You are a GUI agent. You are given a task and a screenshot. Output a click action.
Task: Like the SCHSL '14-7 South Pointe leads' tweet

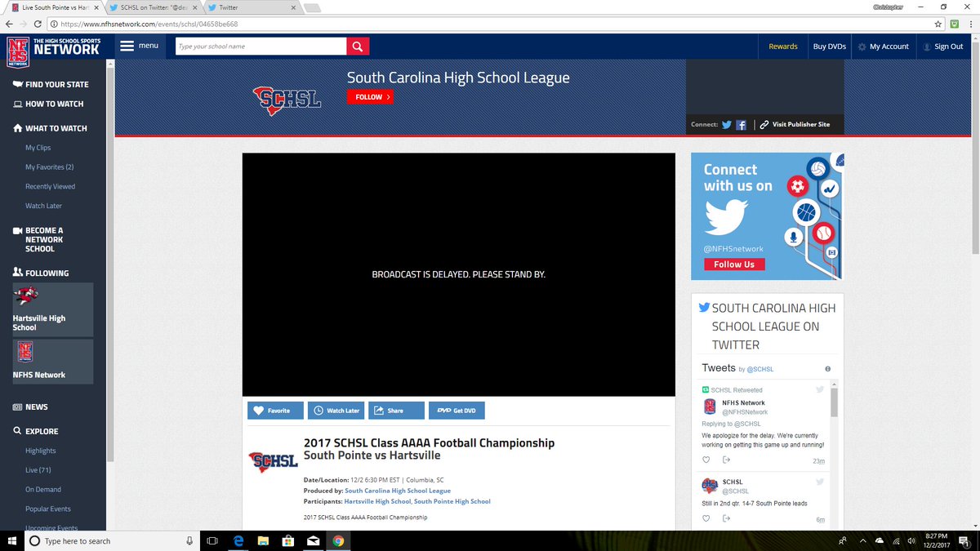[x=707, y=519]
